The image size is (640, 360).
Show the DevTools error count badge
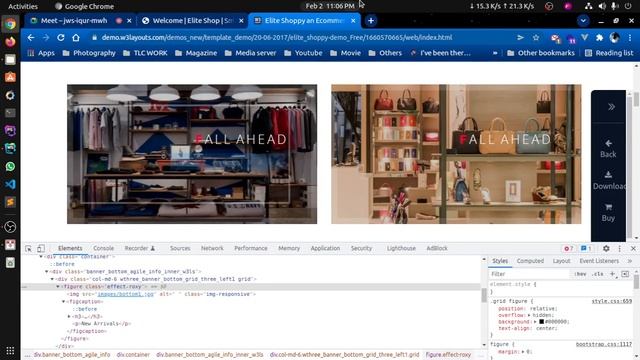[568, 248]
